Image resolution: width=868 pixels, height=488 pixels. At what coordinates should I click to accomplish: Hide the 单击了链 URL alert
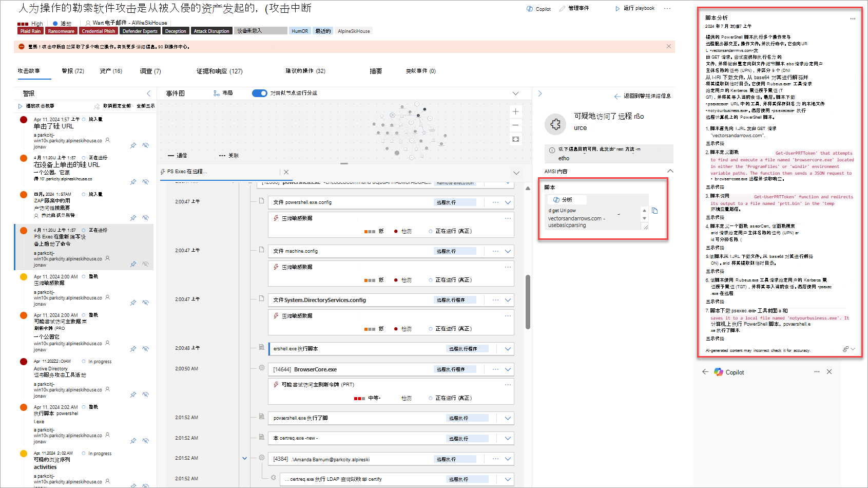[146, 145]
